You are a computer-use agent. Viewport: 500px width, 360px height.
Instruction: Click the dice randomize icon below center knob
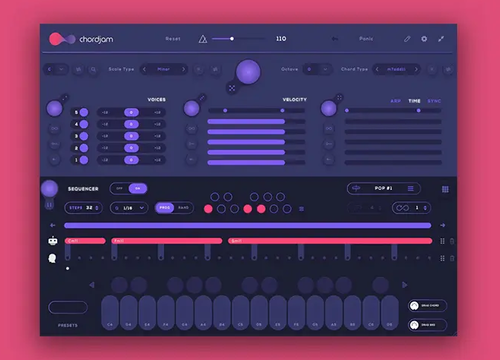[232, 88]
